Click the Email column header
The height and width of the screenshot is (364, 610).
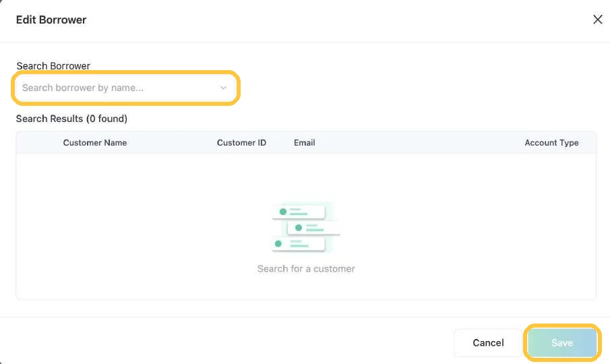pyautogui.click(x=304, y=143)
